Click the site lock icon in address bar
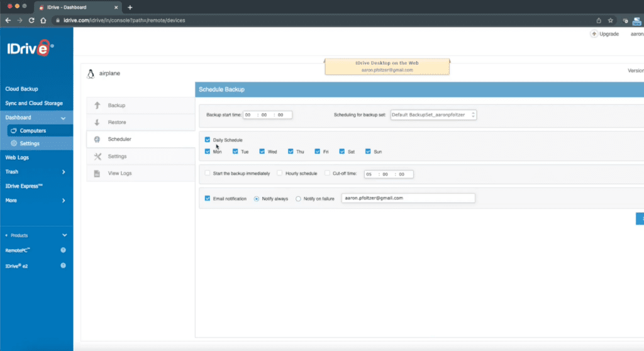The height and width of the screenshot is (351, 644). tap(57, 20)
